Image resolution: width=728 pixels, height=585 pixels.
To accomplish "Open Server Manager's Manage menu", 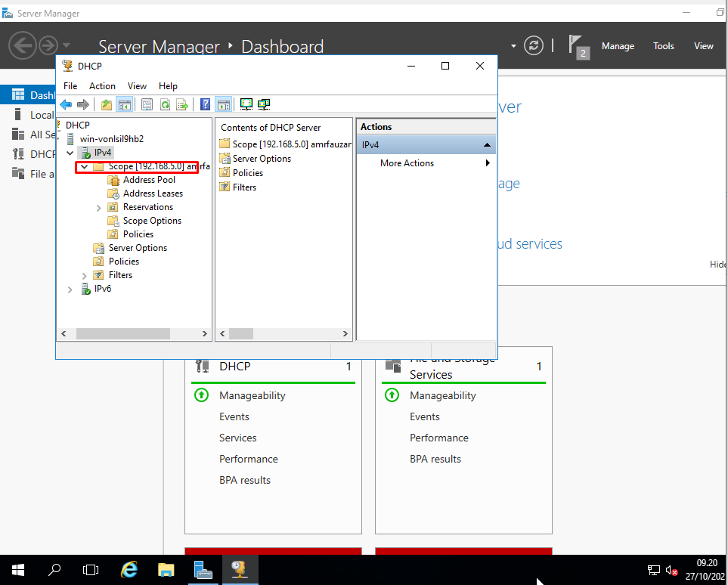I will pyautogui.click(x=618, y=46).
